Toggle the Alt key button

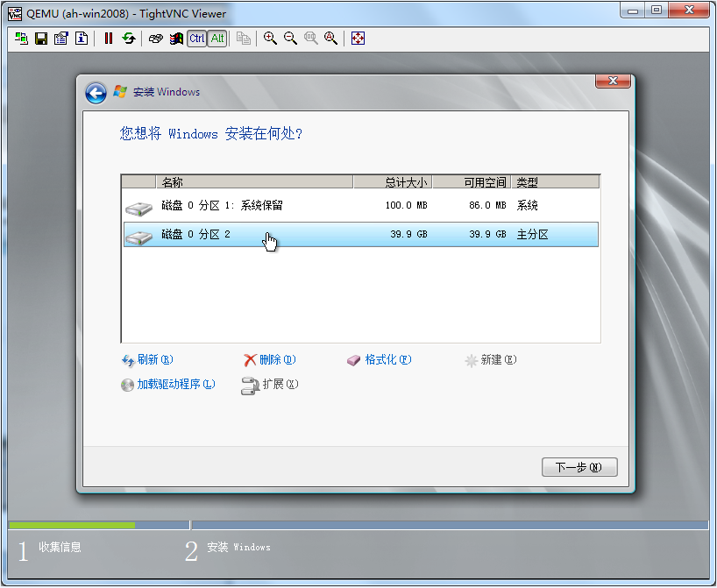(217, 39)
